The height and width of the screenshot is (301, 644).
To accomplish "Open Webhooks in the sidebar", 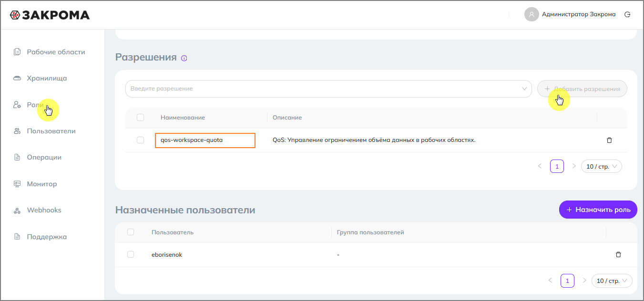I will 44,210.
